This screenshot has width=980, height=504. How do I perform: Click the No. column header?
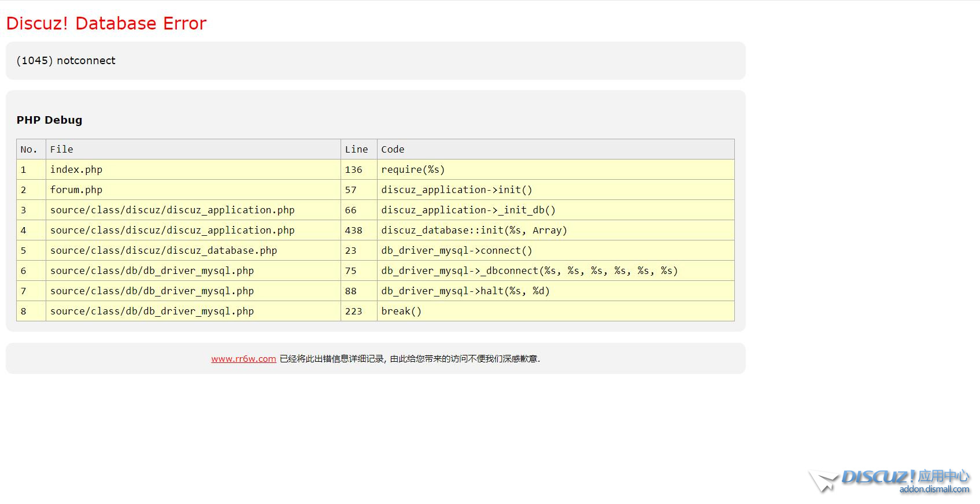(x=31, y=149)
